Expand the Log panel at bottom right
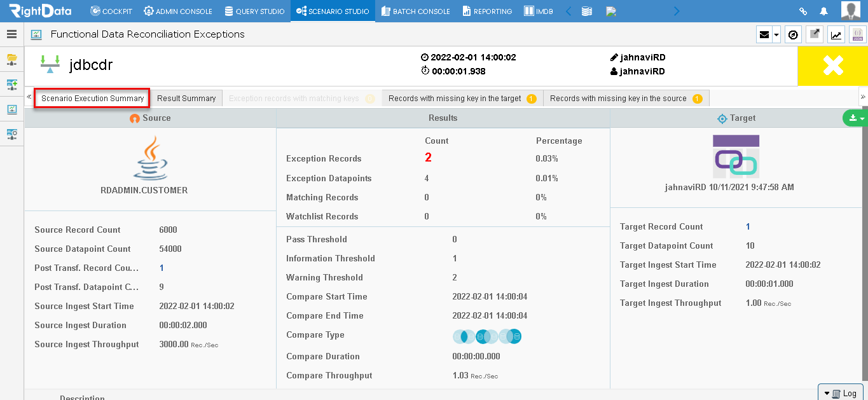 841,393
